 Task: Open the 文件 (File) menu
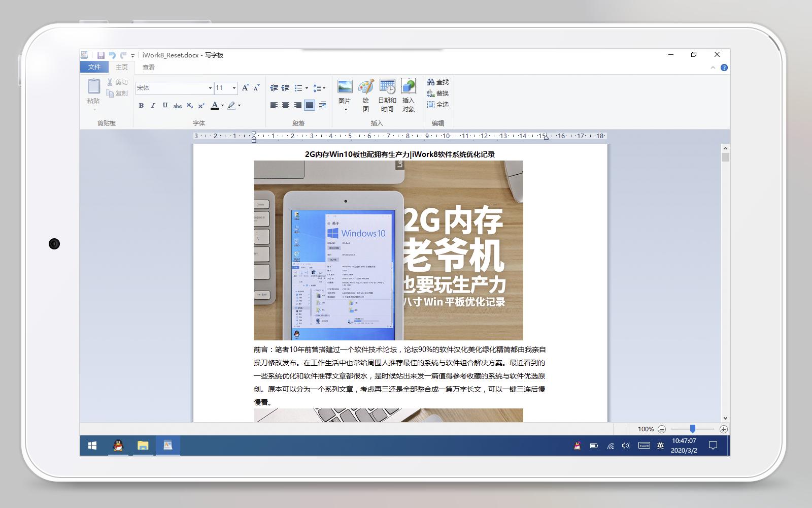[94, 67]
